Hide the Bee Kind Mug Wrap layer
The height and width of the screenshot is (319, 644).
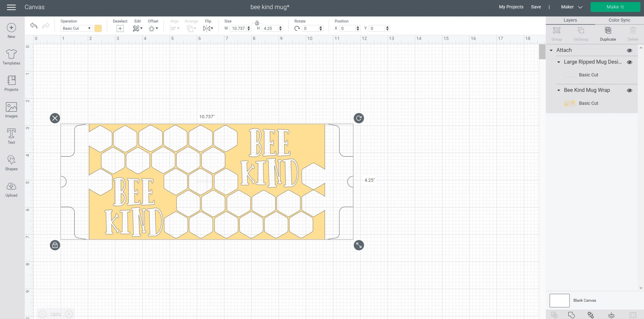[629, 90]
